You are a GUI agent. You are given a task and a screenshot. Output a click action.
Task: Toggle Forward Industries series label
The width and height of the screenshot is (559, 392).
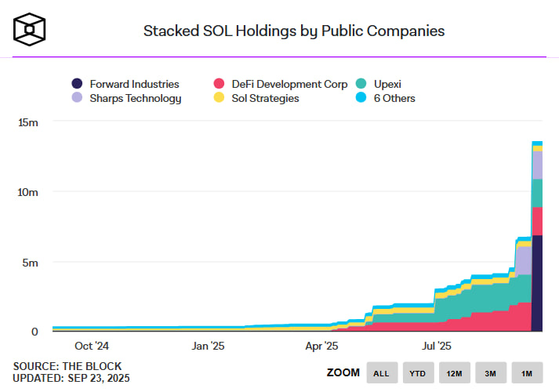click(x=134, y=84)
